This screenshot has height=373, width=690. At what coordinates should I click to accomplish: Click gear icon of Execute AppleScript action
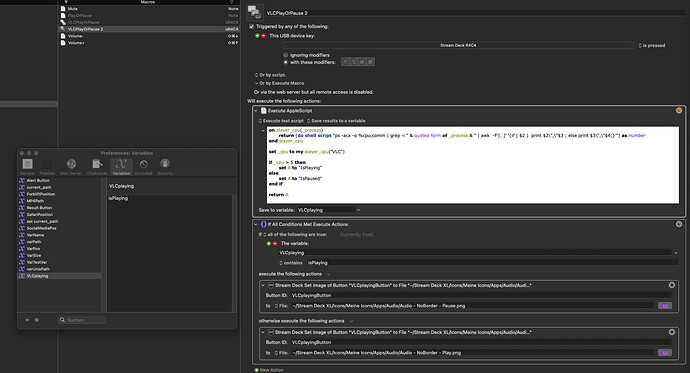pos(679,110)
